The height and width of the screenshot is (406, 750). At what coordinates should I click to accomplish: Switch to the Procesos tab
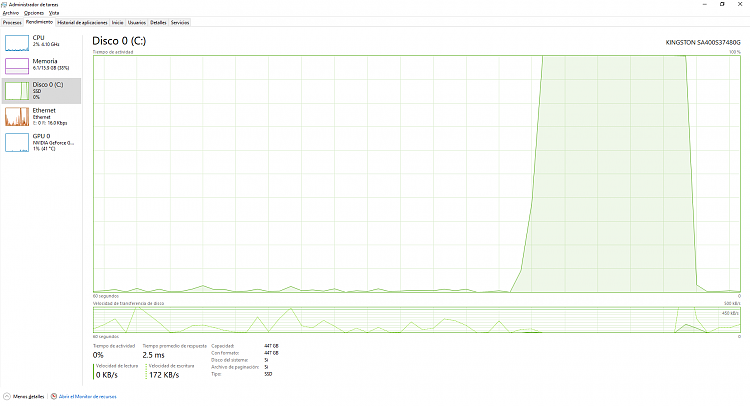click(x=12, y=22)
